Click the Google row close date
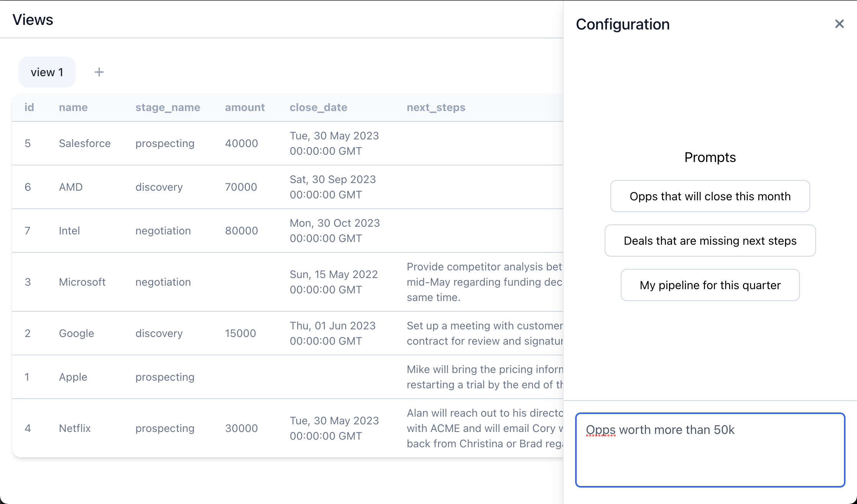The image size is (857, 504). [332, 333]
